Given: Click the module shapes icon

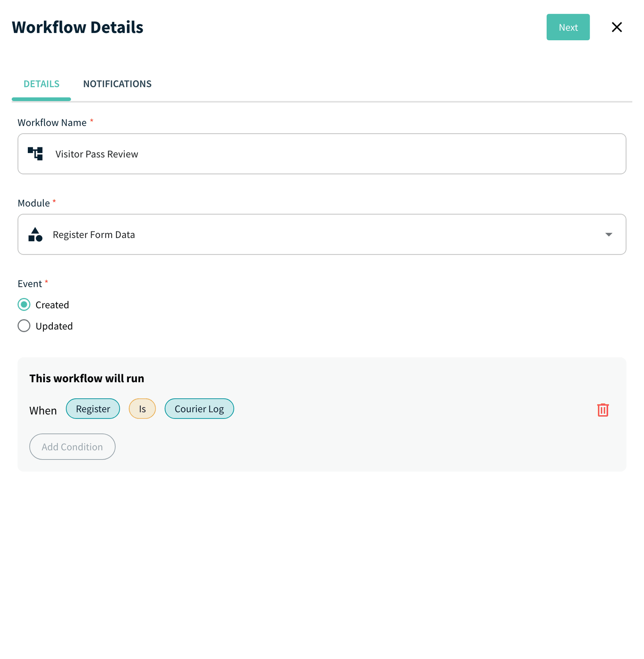Looking at the screenshot, I should [35, 234].
